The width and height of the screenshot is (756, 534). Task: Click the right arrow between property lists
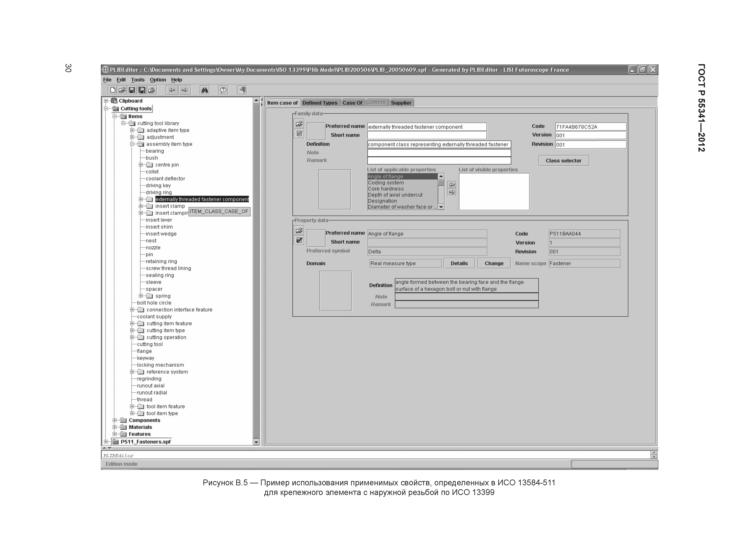pyautogui.click(x=452, y=192)
